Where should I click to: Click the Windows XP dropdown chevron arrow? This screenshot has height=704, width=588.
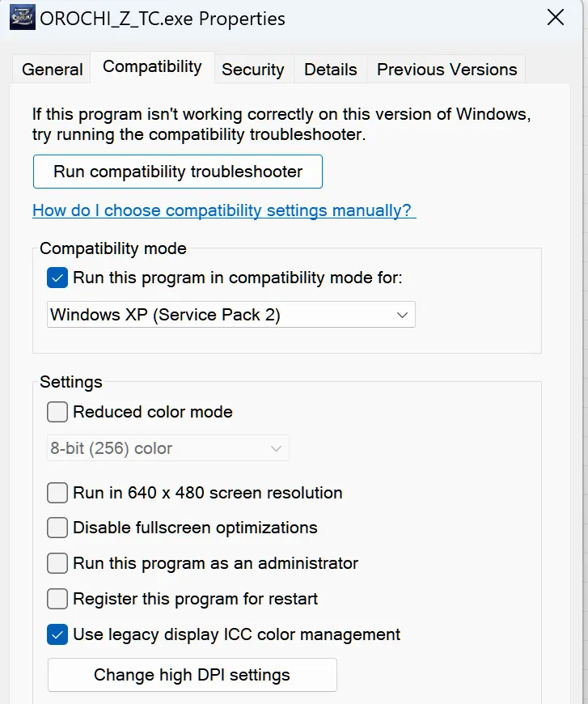402,316
